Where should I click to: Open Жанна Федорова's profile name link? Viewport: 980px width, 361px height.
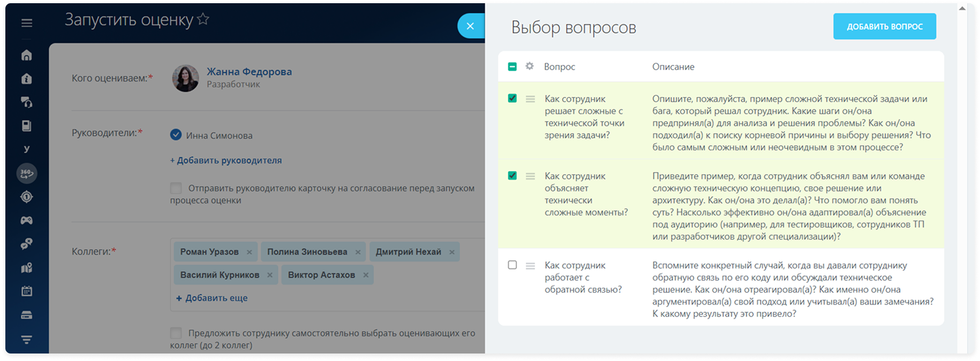tap(249, 72)
